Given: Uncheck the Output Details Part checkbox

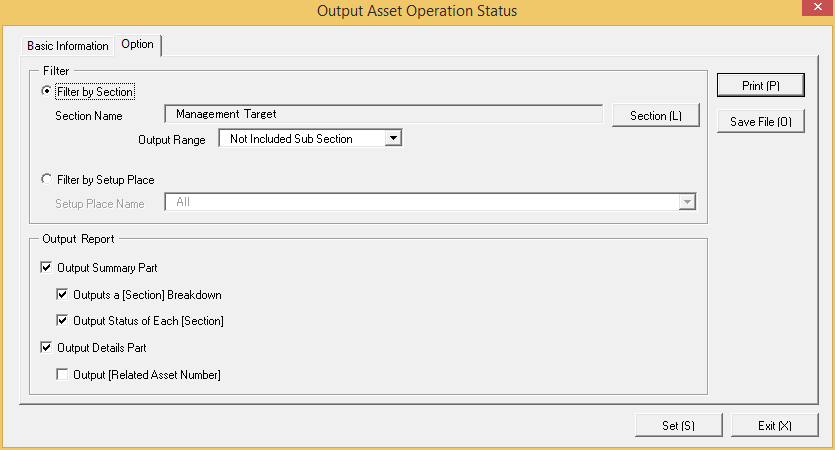Looking at the screenshot, I should 46,347.
